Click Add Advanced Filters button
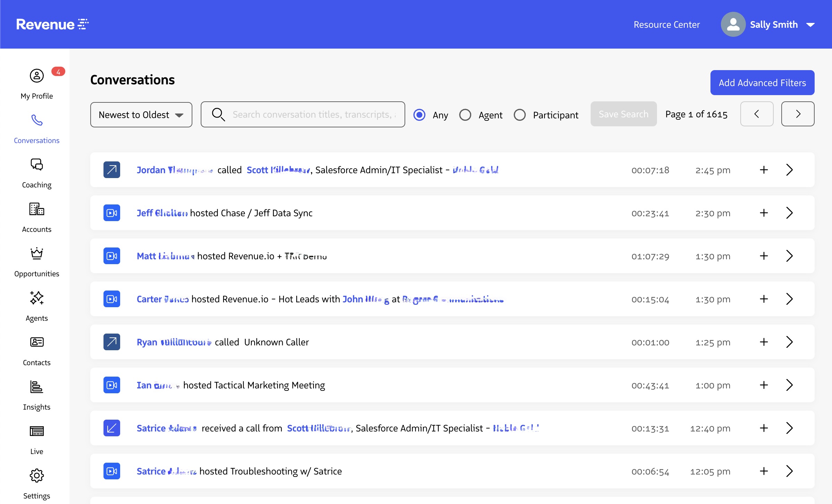 point(762,83)
